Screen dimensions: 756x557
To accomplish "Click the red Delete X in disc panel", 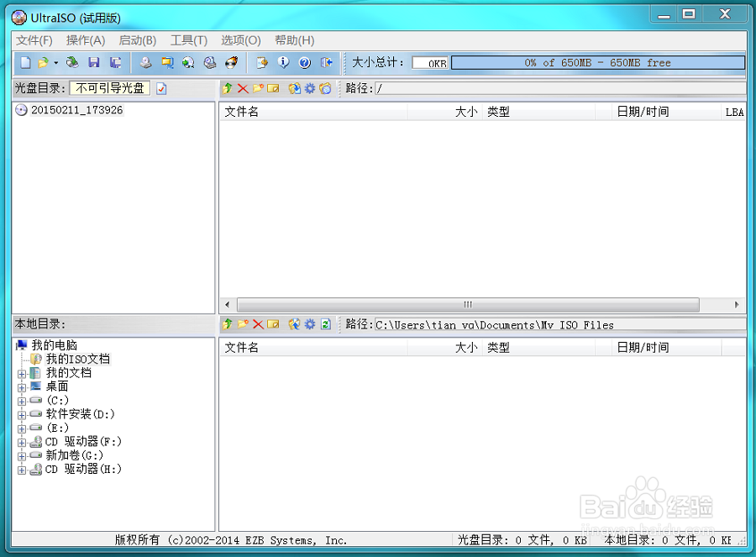I will click(x=243, y=88).
